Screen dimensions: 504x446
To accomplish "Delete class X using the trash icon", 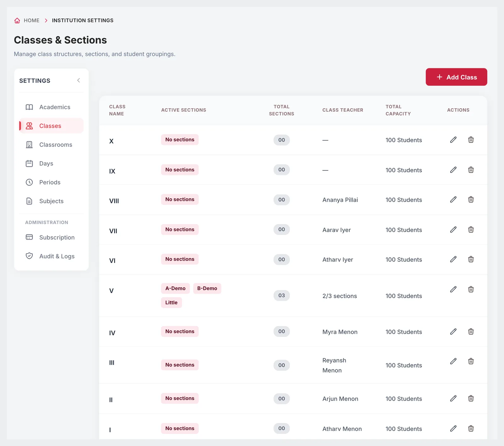I will [x=471, y=140].
